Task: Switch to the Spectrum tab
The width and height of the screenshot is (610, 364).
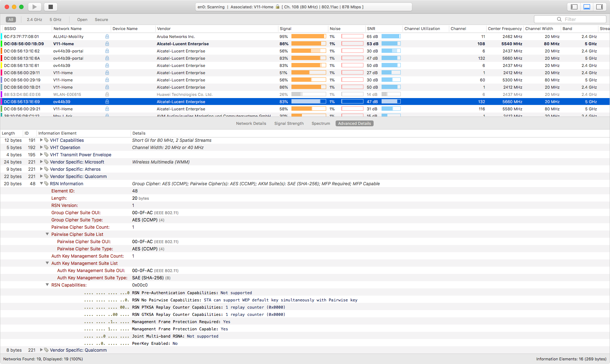Action: click(x=321, y=124)
